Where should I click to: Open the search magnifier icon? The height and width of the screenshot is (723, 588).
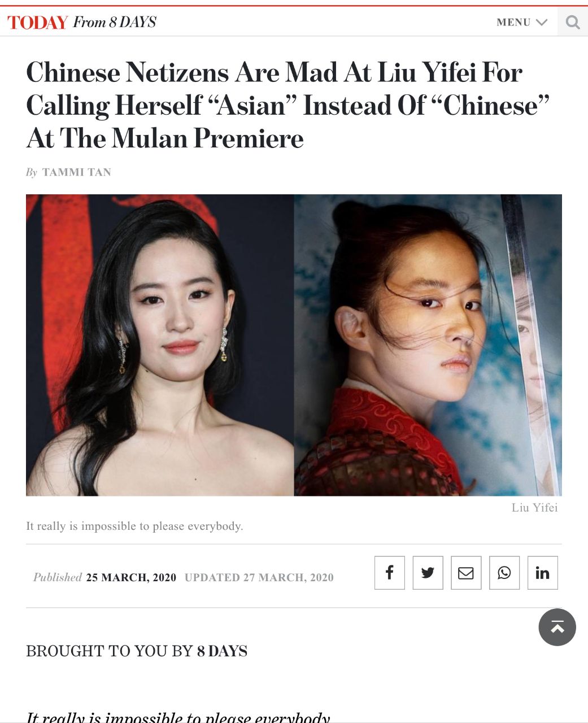tap(573, 22)
